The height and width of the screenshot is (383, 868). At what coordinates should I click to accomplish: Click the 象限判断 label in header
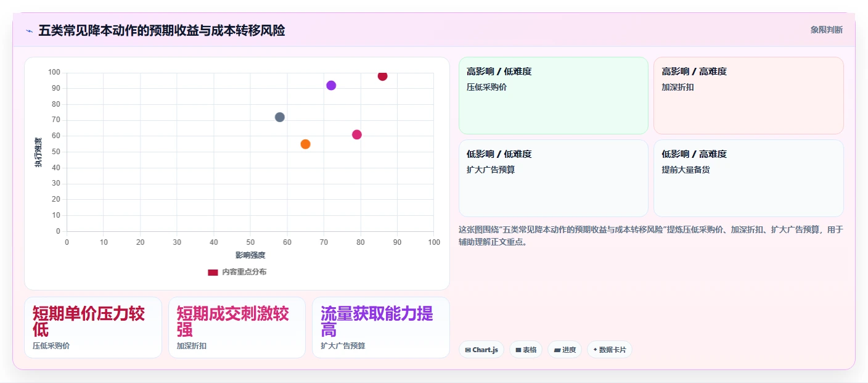[x=826, y=30]
